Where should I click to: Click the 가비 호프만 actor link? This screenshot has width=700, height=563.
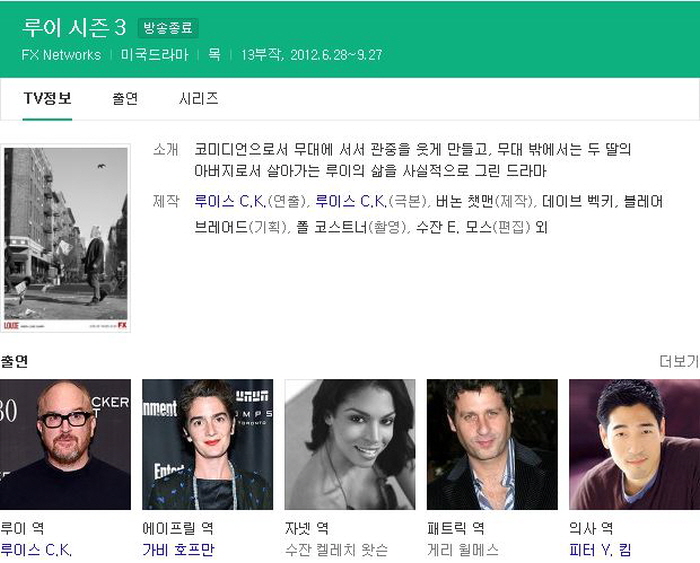[x=178, y=550]
